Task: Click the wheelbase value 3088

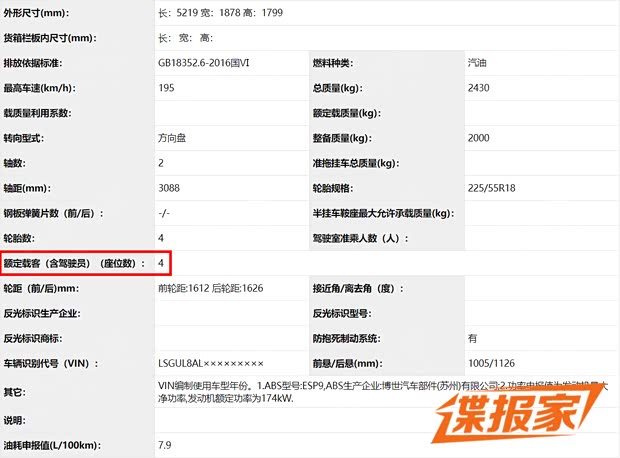Action: pos(169,188)
